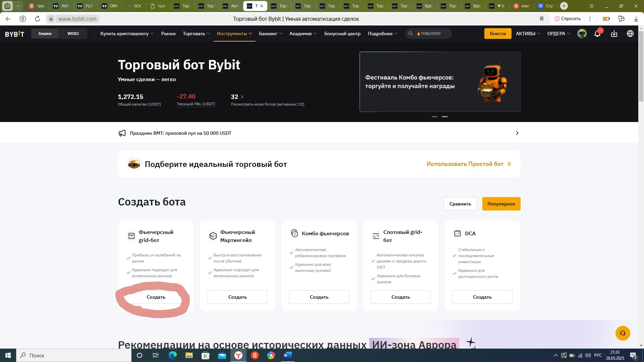Switch to the first 'трей' browser tab
Image resolution: width=644 pixels, height=362 pixels.
click(x=37, y=6)
